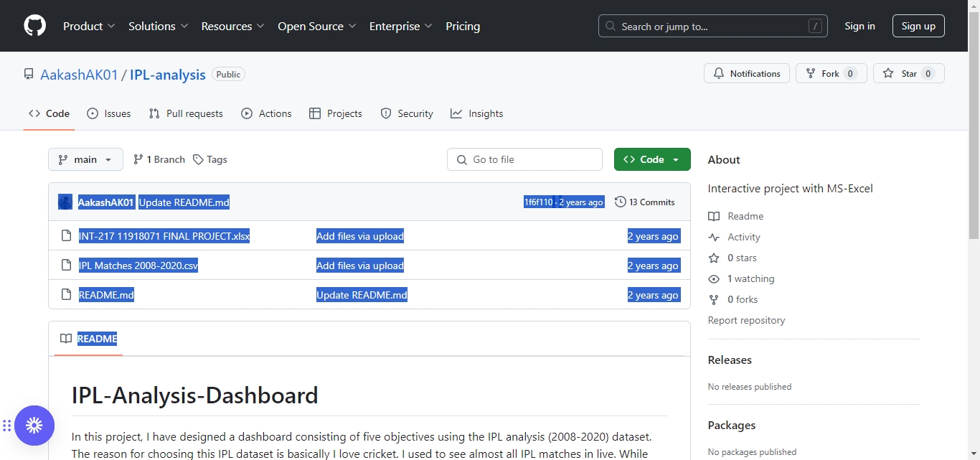Open the Projects tab
Image resolution: width=980 pixels, height=460 pixels.
click(x=336, y=113)
